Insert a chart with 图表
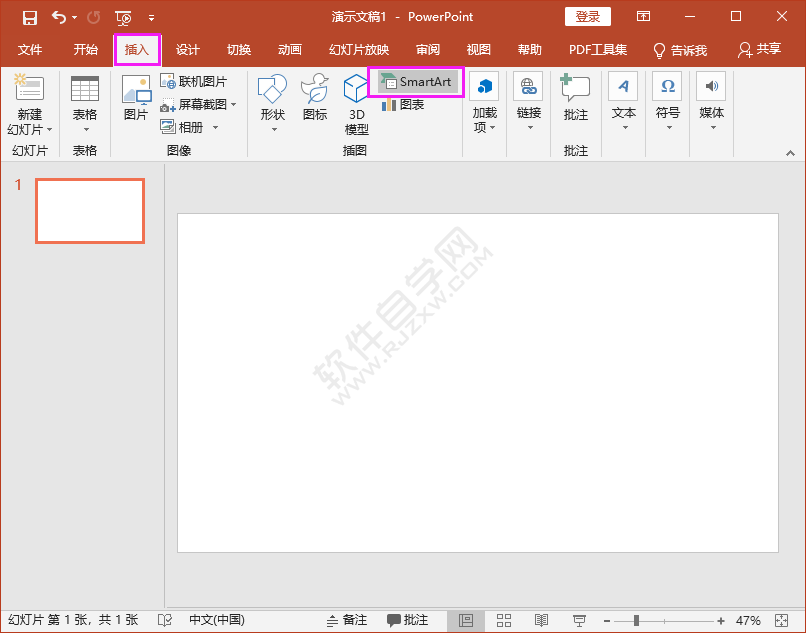Image resolution: width=806 pixels, height=633 pixels. (x=403, y=105)
